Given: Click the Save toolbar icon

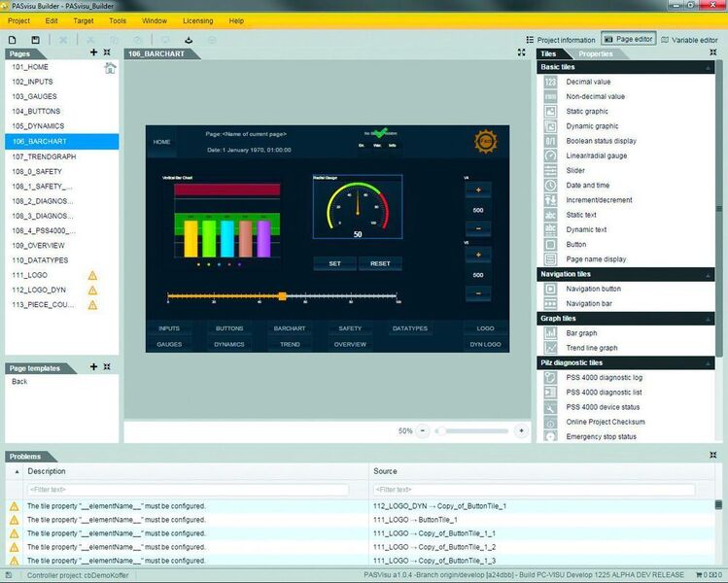Looking at the screenshot, I should click(x=35, y=40).
